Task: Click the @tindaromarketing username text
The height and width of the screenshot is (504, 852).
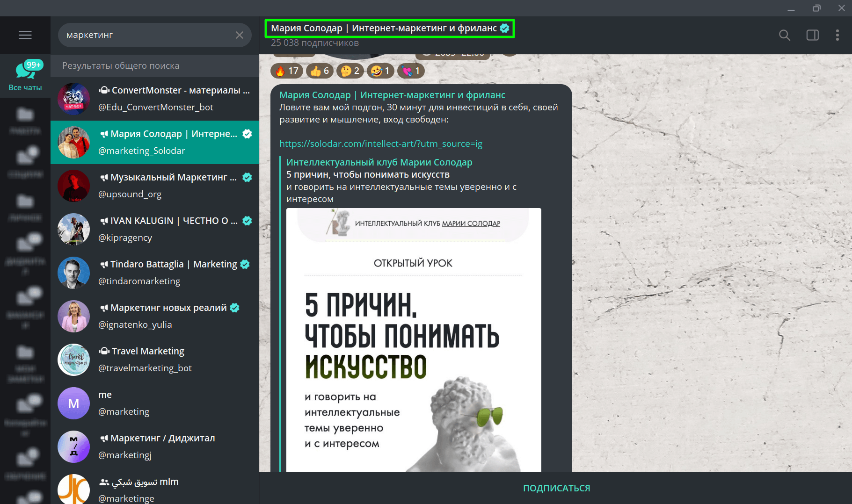Action: point(139,281)
